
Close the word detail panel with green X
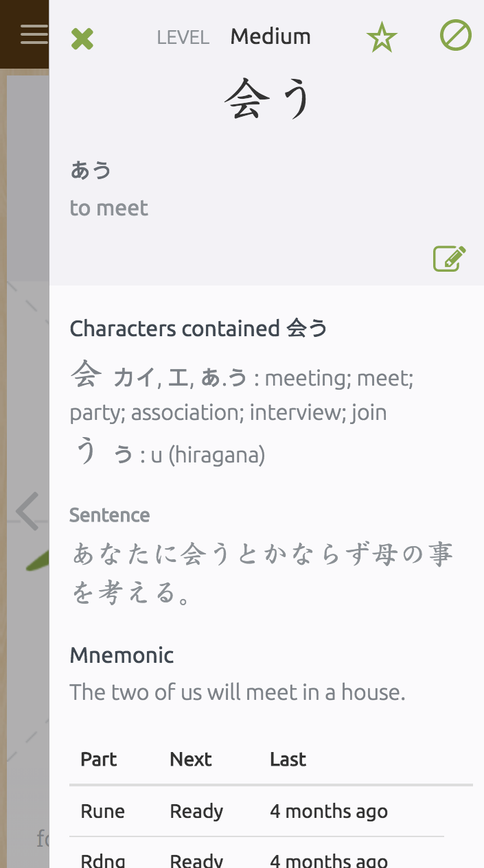82,38
